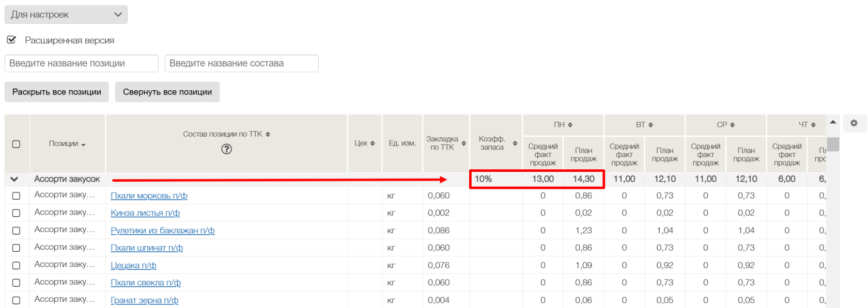Viewport: 868px width, 308px height.
Task: Sort by ВТ day column
Action: coord(650,125)
